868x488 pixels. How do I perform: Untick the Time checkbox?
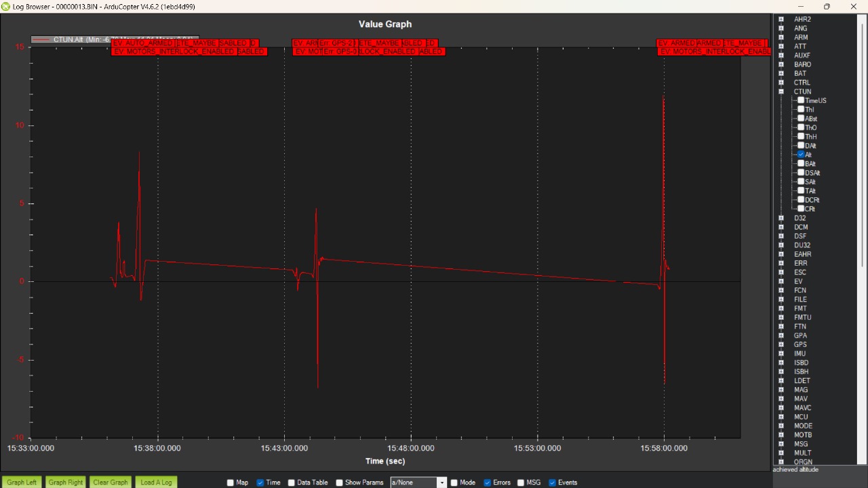point(260,483)
